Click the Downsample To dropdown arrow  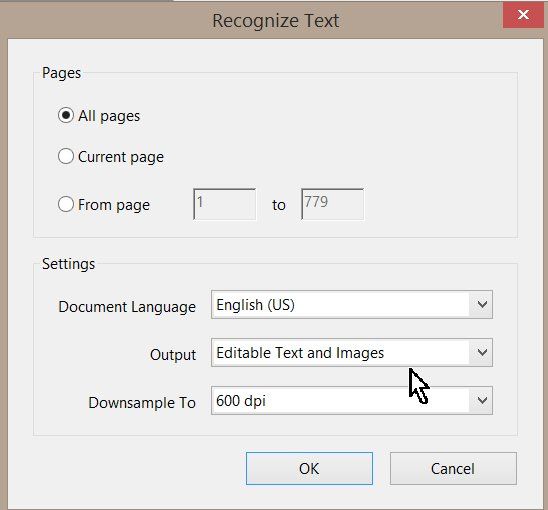pyautogui.click(x=482, y=401)
